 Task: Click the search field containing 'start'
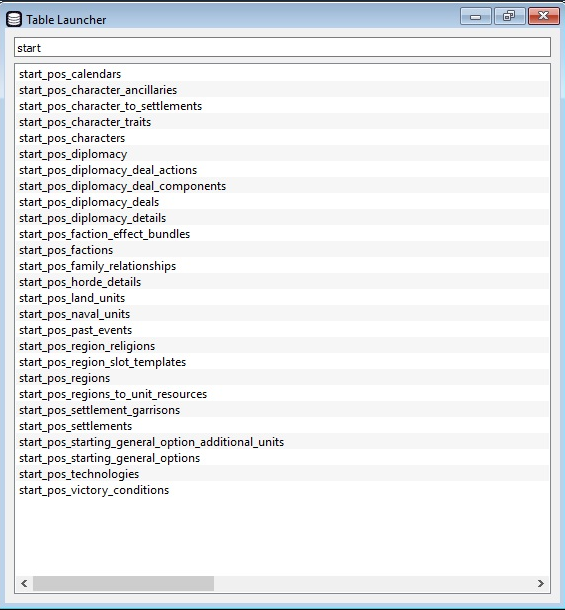click(x=282, y=47)
